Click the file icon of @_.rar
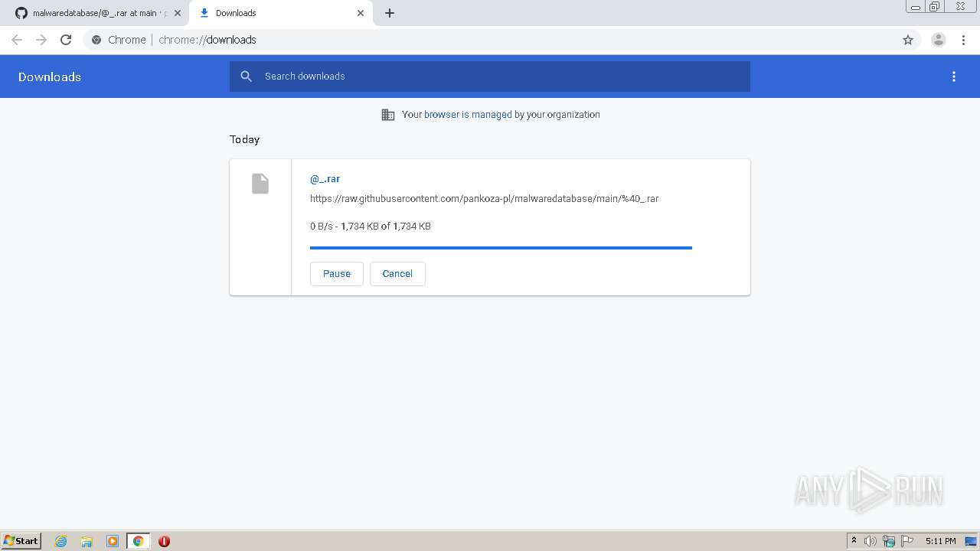Image resolution: width=980 pixels, height=551 pixels. 260,184
